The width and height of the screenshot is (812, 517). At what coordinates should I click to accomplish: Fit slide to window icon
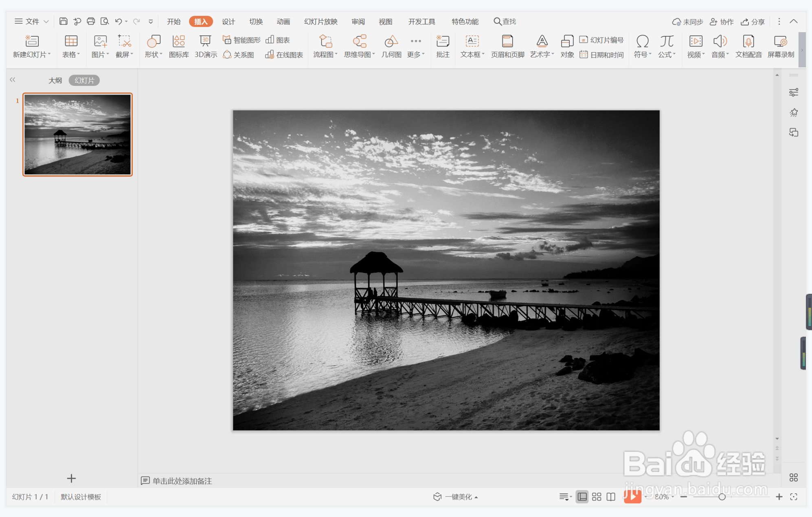click(794, 497)
